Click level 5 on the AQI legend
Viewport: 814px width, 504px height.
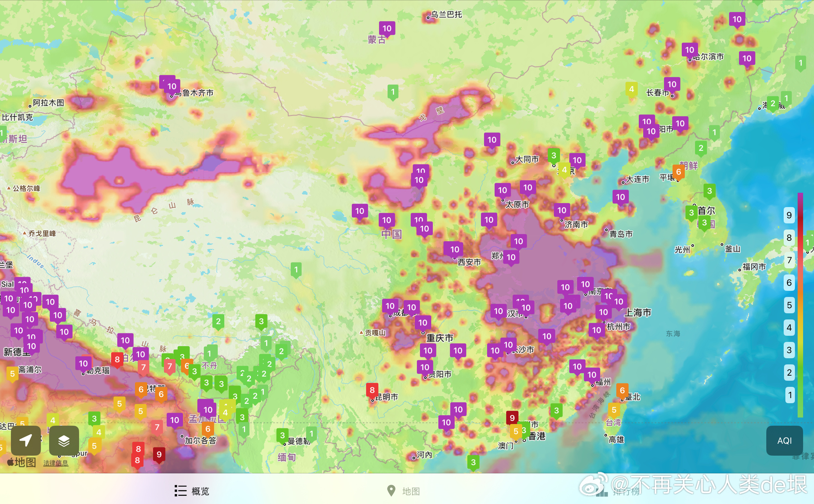[x=789, y=305]
